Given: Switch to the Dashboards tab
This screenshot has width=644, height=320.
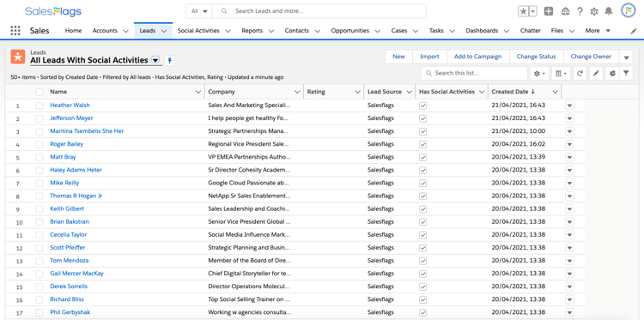Looking at the screenshot, I should tap(482, 31).
